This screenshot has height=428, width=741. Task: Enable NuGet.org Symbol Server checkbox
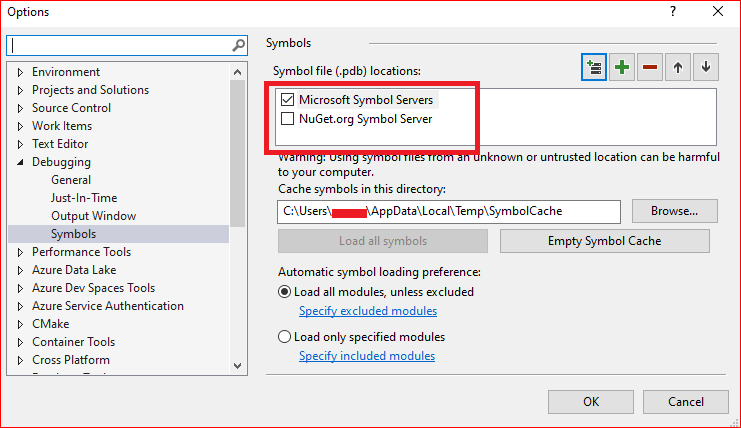click(x=288, y=119)
